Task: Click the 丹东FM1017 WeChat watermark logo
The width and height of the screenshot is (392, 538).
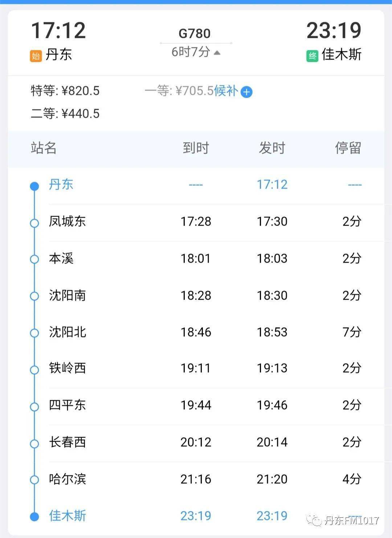Action: pyautogui.click(x=314, y=521)
